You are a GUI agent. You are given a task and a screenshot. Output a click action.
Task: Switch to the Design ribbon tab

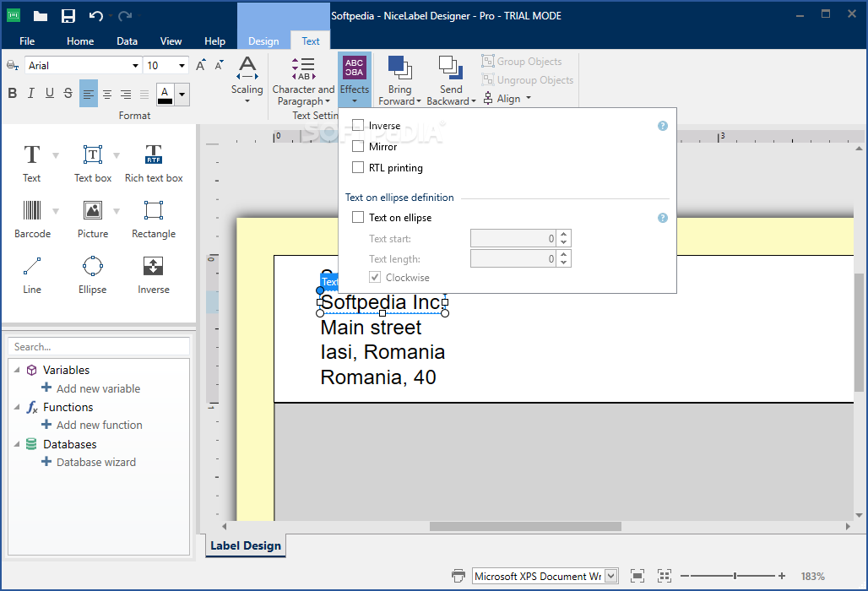pos(263,41)
